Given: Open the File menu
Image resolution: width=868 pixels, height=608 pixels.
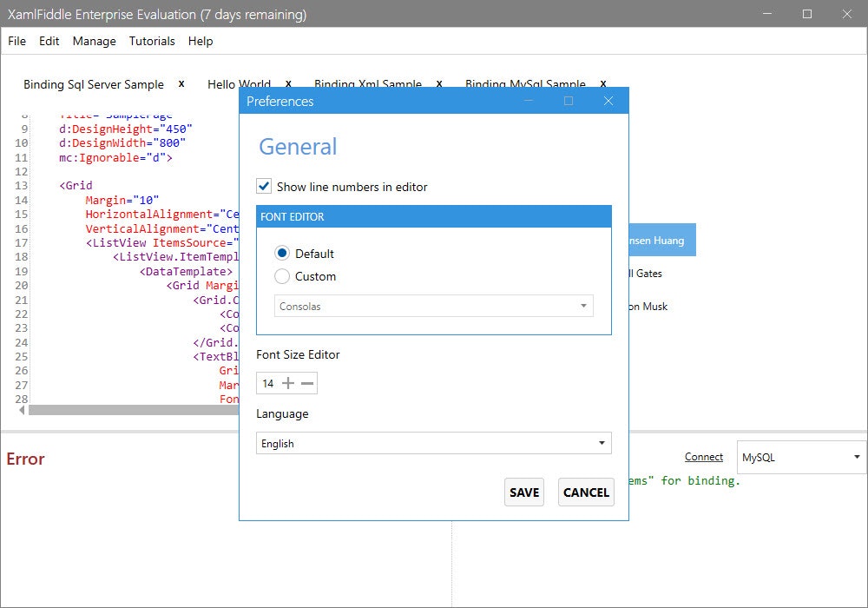Looking at the screenshot, I should pyautogui.click(x=16, y=41).
